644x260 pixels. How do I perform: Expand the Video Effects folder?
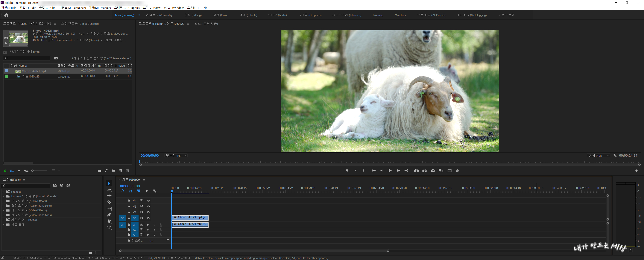click(3, 210)
